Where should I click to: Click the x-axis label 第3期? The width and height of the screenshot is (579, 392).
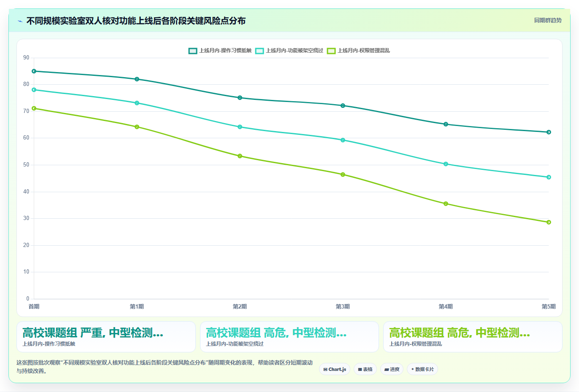[343, 306]
